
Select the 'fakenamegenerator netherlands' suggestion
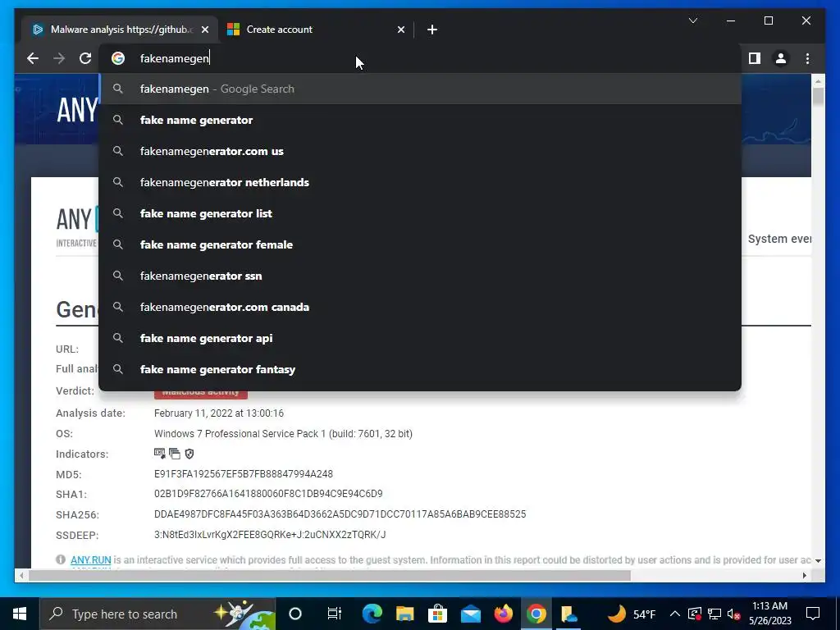[420, 182]
